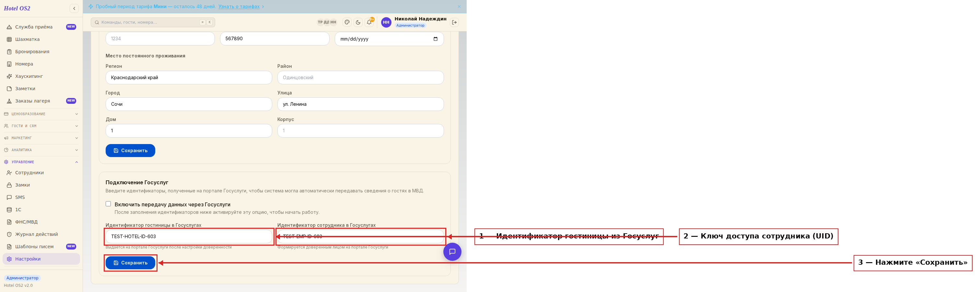
Task: Open ФНС/МВД page
Action: 41,222
